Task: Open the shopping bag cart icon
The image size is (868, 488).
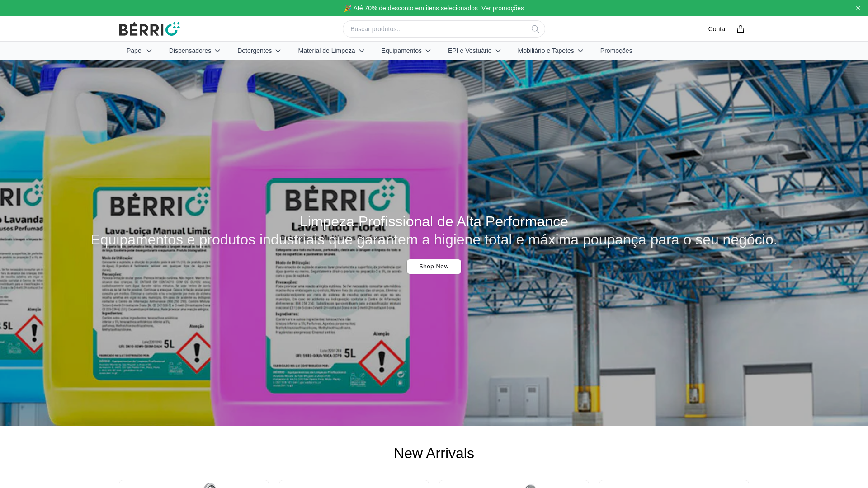Action: tap(741, 29)
